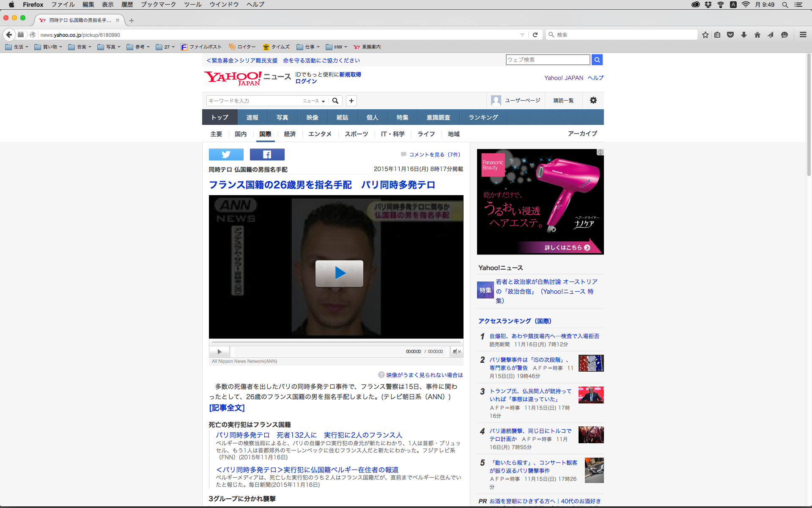Screen dimensions: 812x508
Task: Share article via Twitter button
Action: tap(226, 155)
